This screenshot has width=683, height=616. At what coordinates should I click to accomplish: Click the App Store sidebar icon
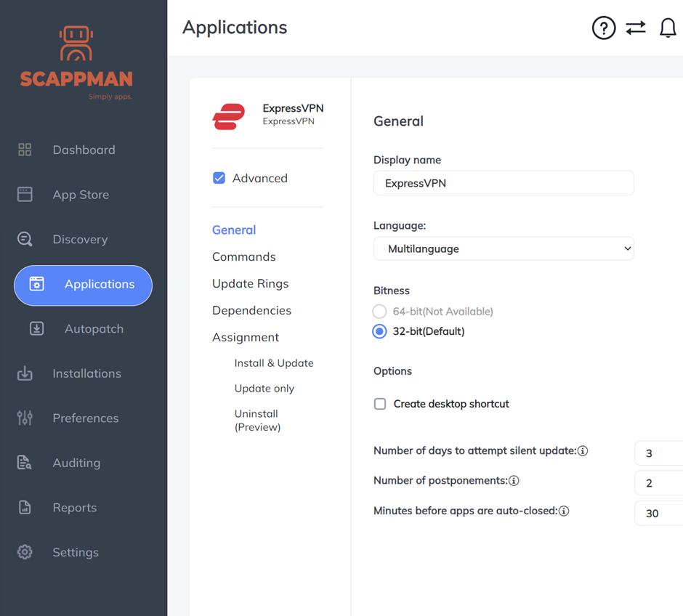pyautogui.click(x=25, y=195)
